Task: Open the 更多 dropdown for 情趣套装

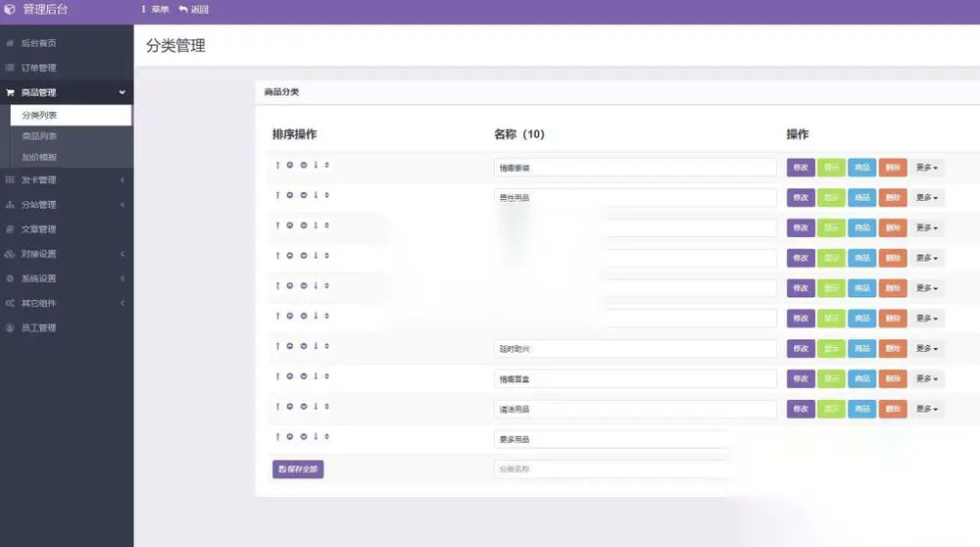Action: 927,168
